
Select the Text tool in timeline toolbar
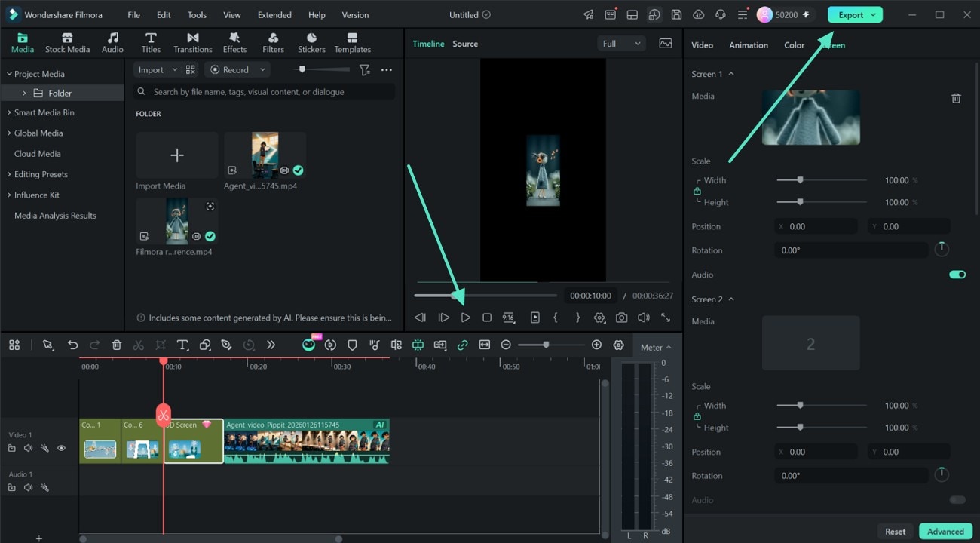[182, 345]
